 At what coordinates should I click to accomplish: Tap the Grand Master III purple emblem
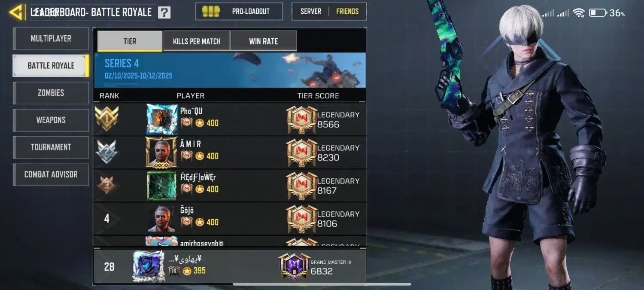point(294,266)
